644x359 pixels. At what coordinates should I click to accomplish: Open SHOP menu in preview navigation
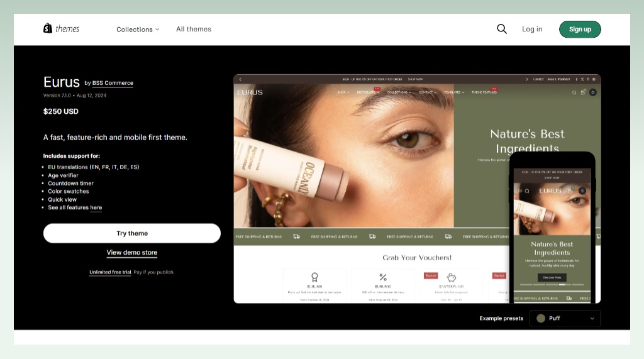(343, 92)
